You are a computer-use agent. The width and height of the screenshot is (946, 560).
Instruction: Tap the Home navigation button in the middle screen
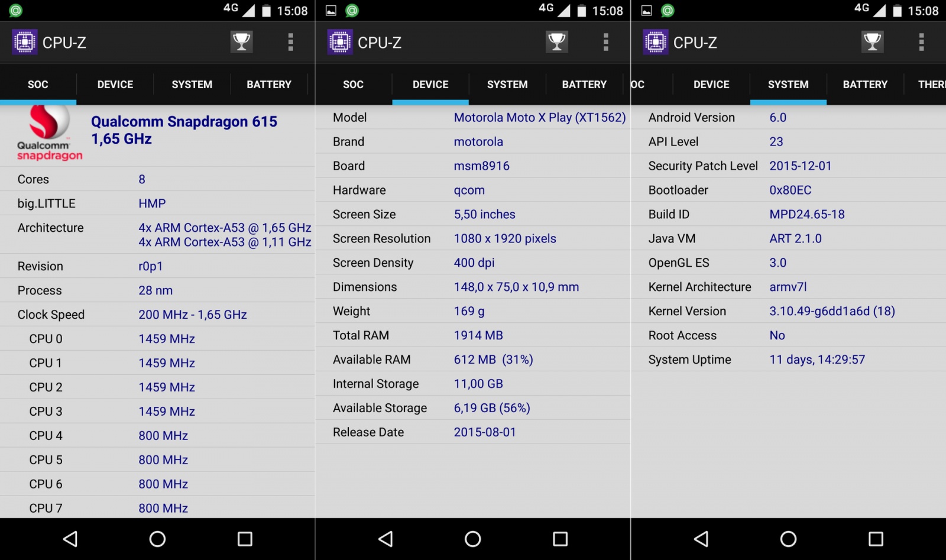pos(473,539)
